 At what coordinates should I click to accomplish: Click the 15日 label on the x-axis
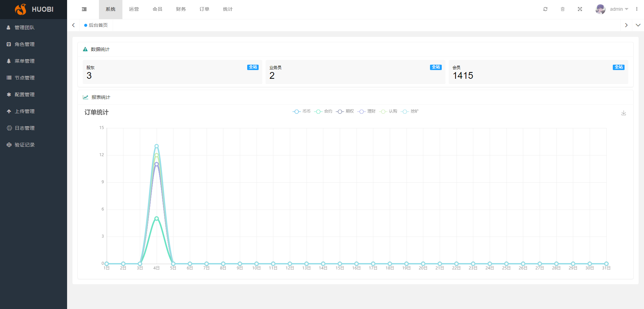[x=340, y=268]
